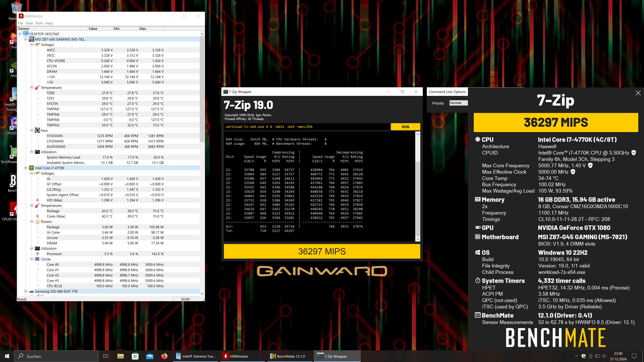Collapse the Intel Core i7 4770K node
Screen dimensions: 644x362
pos(25,168)
